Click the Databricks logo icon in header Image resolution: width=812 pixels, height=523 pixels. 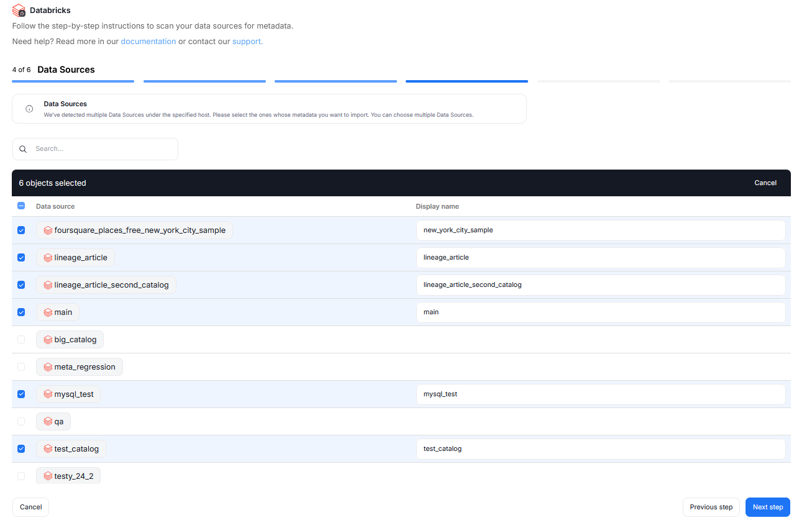click(19, 11)
